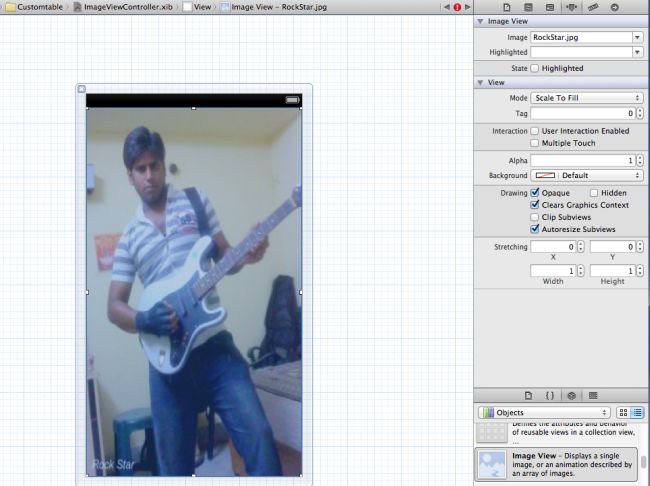The width and height of the screenshot is (650, 486).
Task: Open the Objects library selector popup
Action: tap(544, 413)
